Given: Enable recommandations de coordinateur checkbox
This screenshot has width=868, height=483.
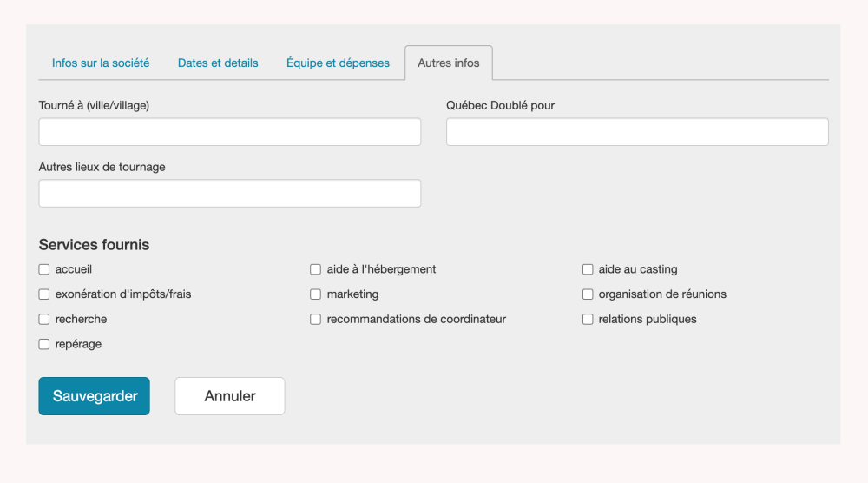Looking at the screenshot, I should (x=316, y=320).
